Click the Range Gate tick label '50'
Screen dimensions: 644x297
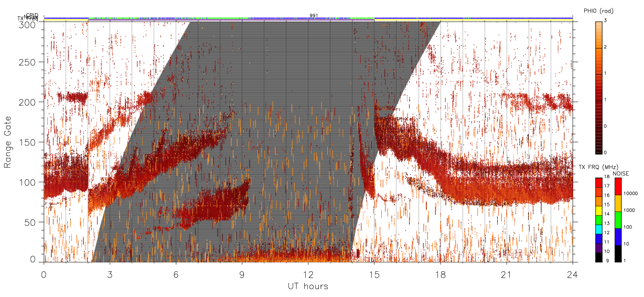(x=30, y=222)
